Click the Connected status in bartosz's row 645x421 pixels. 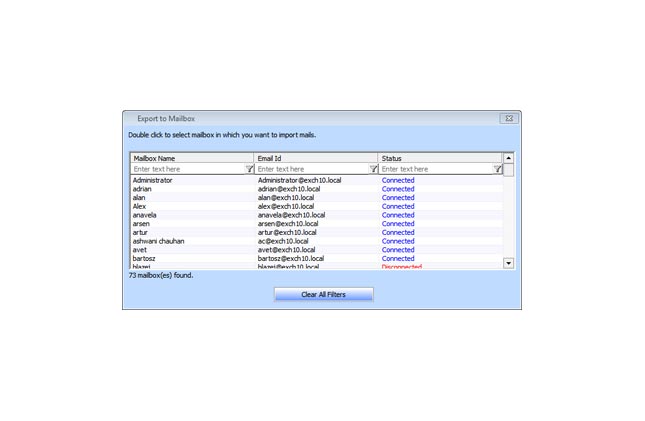pos(398,258)
